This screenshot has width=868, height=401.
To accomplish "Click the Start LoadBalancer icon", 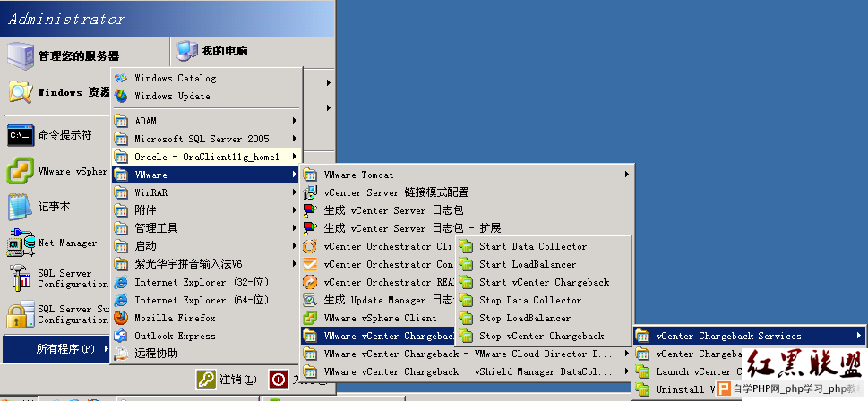I will [x=466, y=264].
